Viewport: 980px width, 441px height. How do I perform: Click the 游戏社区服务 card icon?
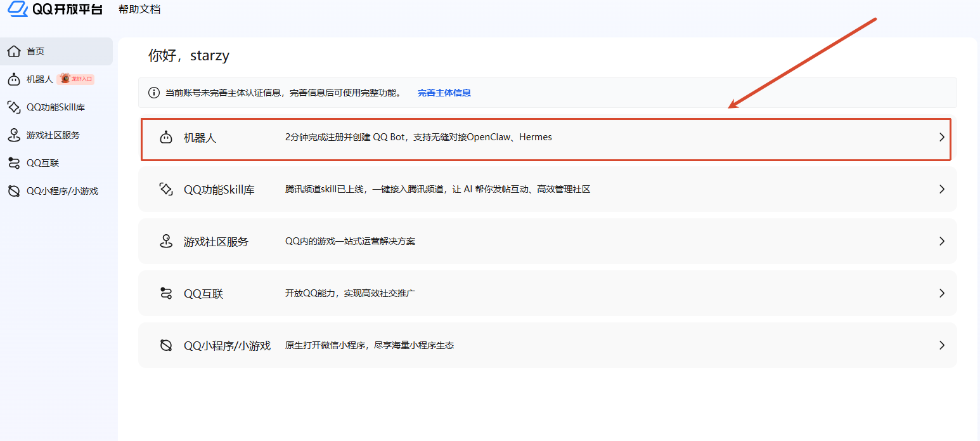[x=166, y=241]
